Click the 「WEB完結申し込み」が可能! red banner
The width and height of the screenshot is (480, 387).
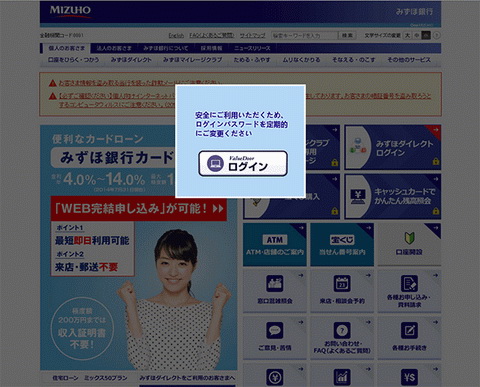[139, 209]
